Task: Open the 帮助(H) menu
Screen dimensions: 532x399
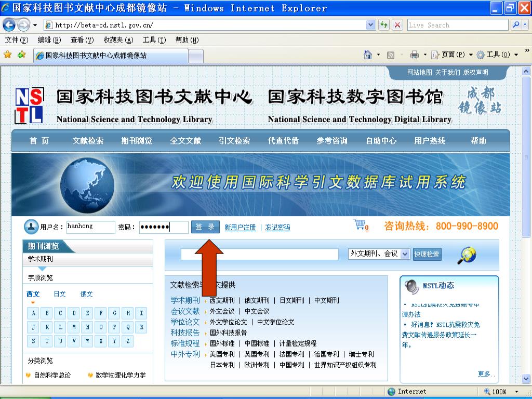Action: (x=187, y=40)
